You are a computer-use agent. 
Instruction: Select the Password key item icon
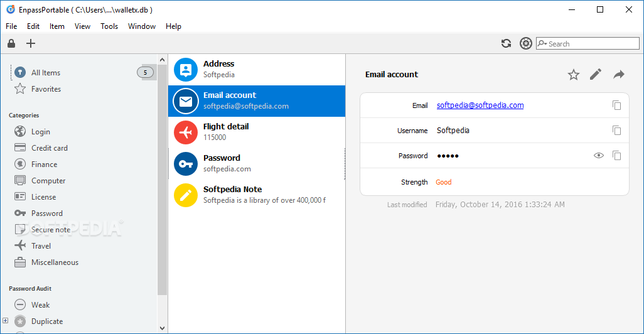click(x=186, y=164)
